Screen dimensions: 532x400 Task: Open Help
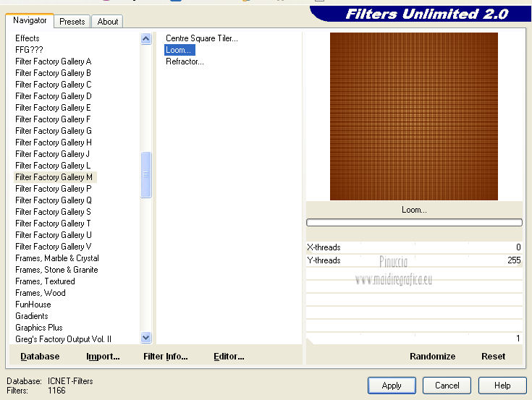click(502, 386)
